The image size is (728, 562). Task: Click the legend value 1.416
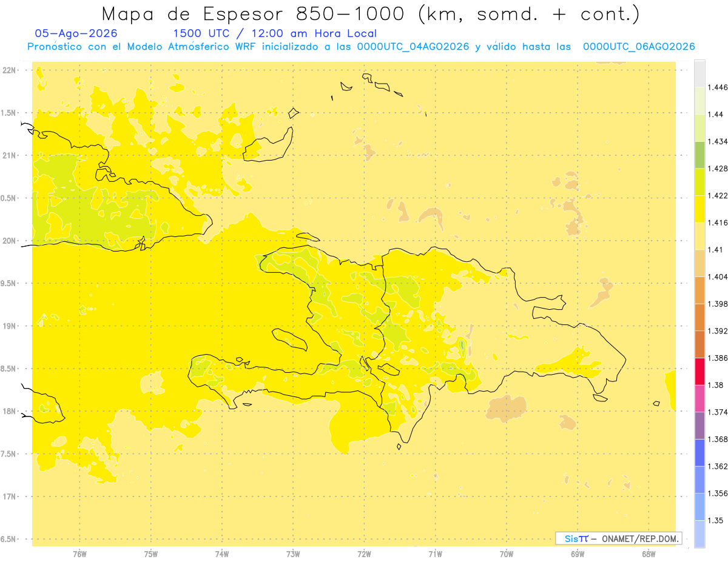[716, 222]
